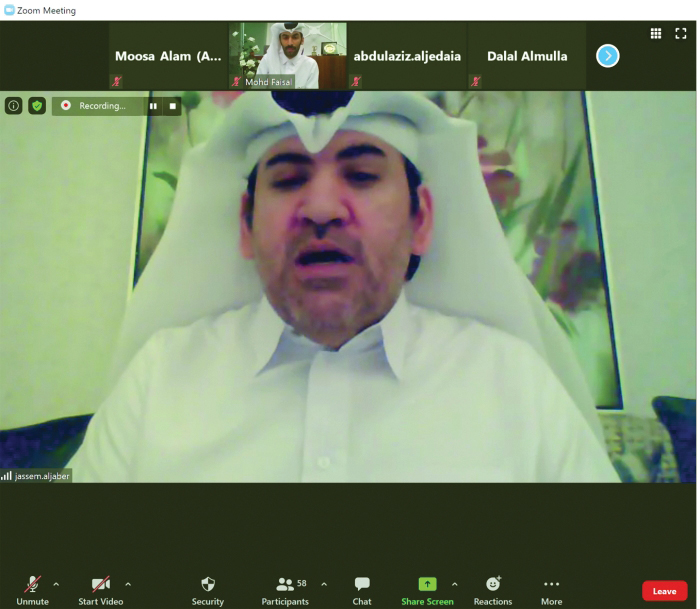Viewport: 700px width, 609px height.
Task: Click the Share Screen button
Action: 427,590
